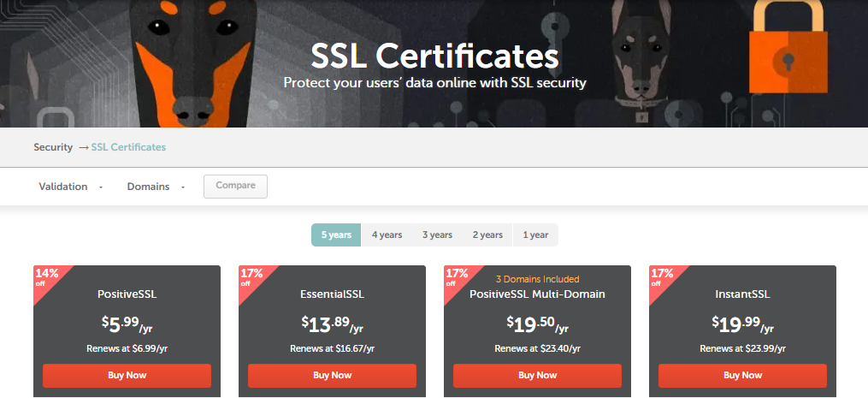Select the 1 year term tab
The image size is (868, 398).
(535, 235)
